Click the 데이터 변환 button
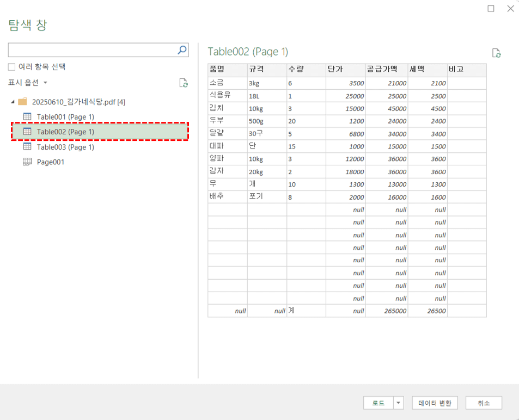Screen dimensions: 519x420 (x=435, y=403)
